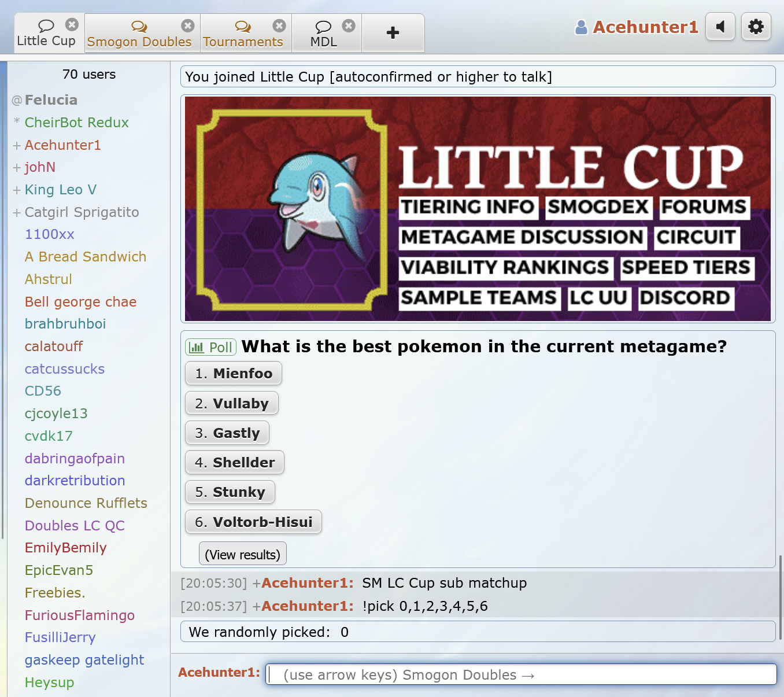Open the VIABILITY RANKINGS link

(x=505, y=267)
